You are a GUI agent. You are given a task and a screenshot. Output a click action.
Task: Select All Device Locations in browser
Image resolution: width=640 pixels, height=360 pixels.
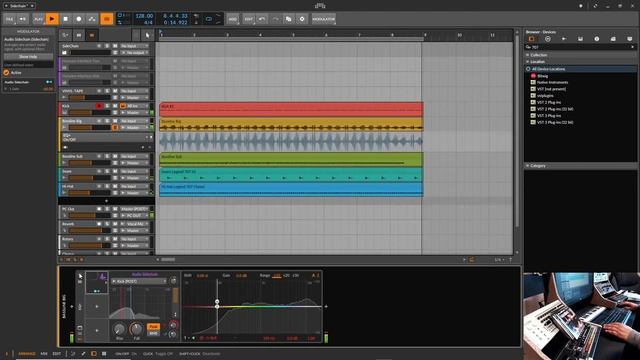(x=581, y=69)
